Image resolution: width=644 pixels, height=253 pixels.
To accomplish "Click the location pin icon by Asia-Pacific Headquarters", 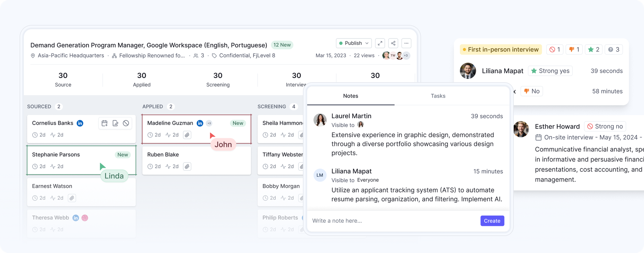I will pos(33,56).
